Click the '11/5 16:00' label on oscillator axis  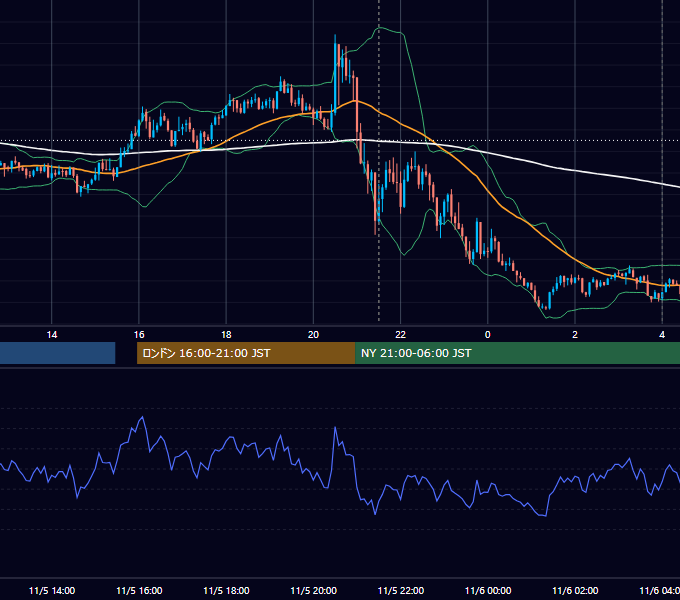point(139,591)
